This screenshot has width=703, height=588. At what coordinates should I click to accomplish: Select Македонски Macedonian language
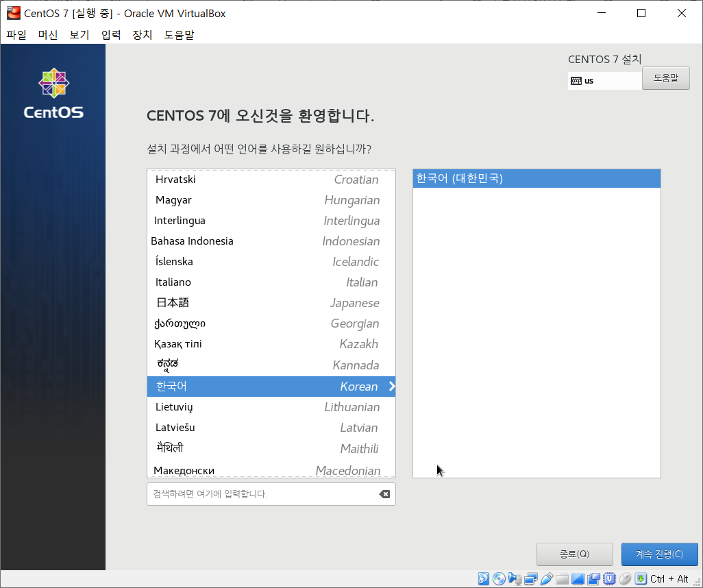point(271,469)
